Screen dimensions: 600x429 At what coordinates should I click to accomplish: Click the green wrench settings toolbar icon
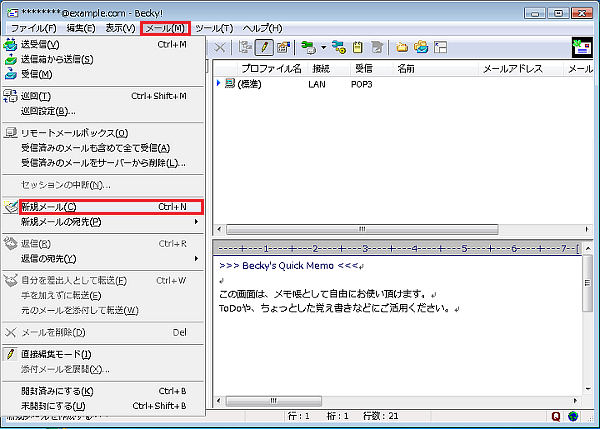pos(308,47)
